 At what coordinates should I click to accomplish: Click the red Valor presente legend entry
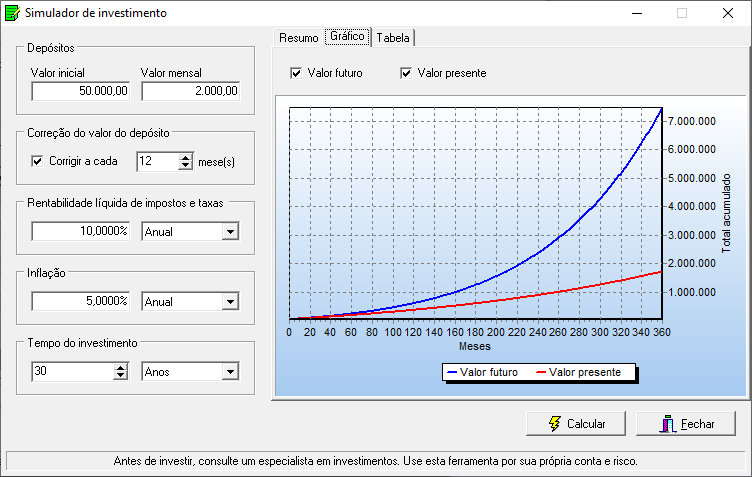tap(578, 372)
